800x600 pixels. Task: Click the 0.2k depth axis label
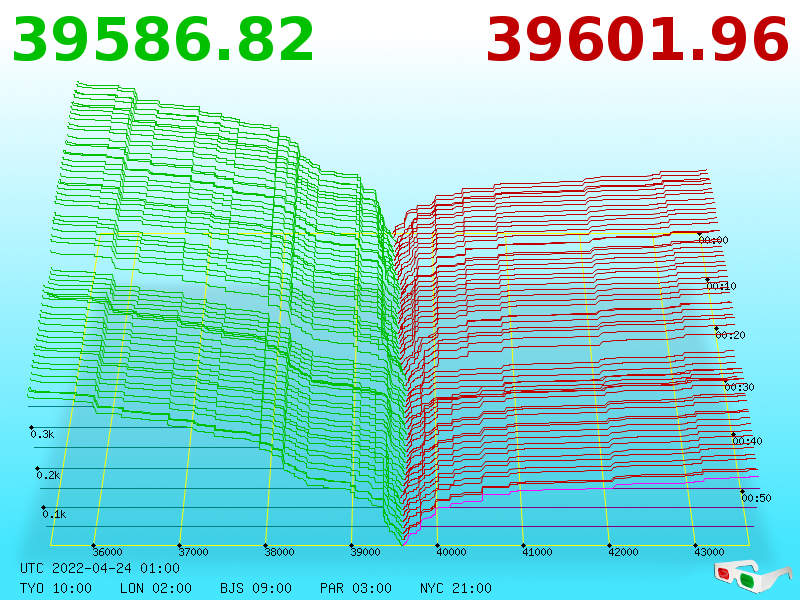[x=48, y=475]
